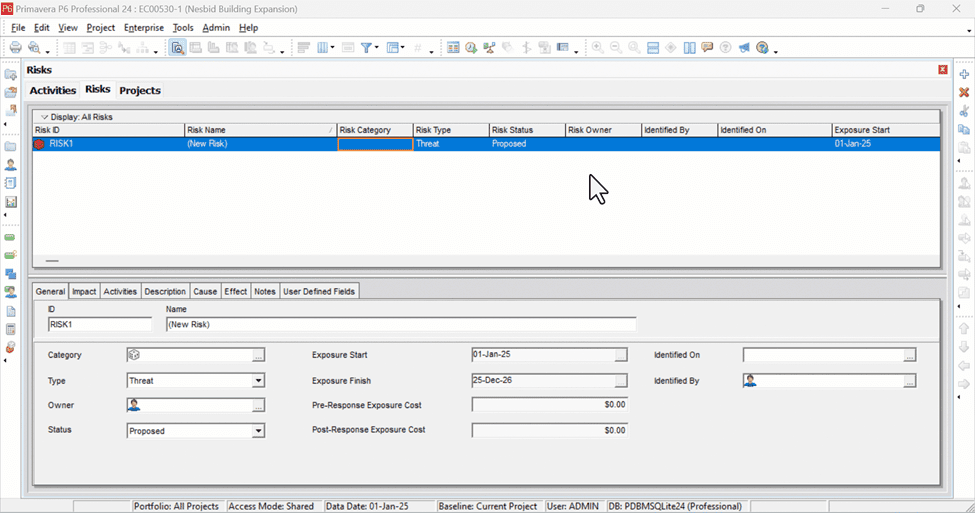Viewport: 975px width, 513px height.
Task: Open Tracking chart icon in left sidebar
Action: click(11, 201)
